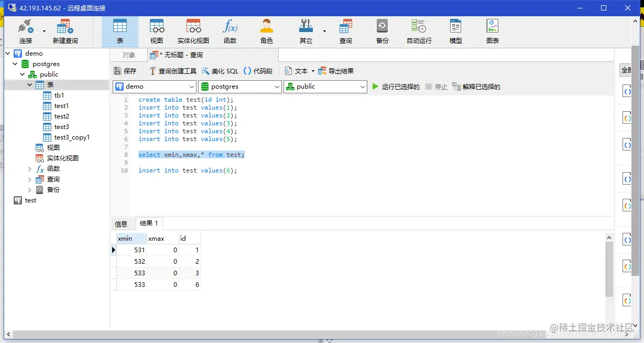This screenshot has width=644, height=343.
Task: Click the 停止 stop button
Action: (436, 87)
